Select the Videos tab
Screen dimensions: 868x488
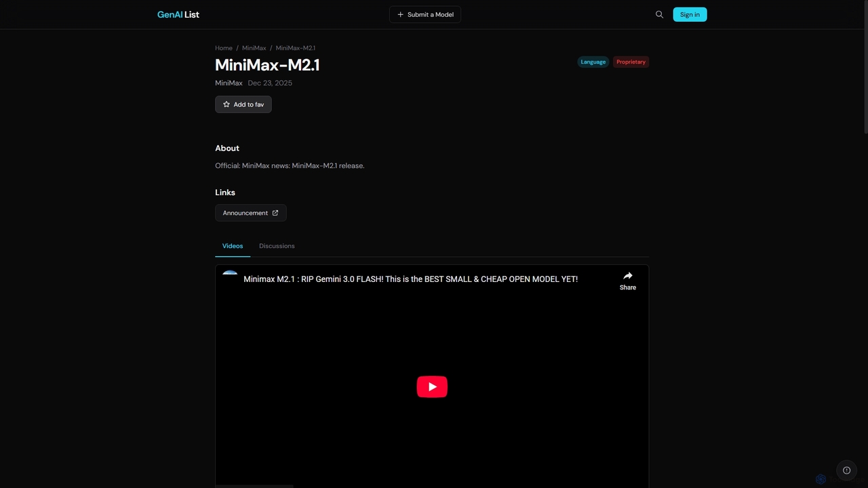click(233, 246)
